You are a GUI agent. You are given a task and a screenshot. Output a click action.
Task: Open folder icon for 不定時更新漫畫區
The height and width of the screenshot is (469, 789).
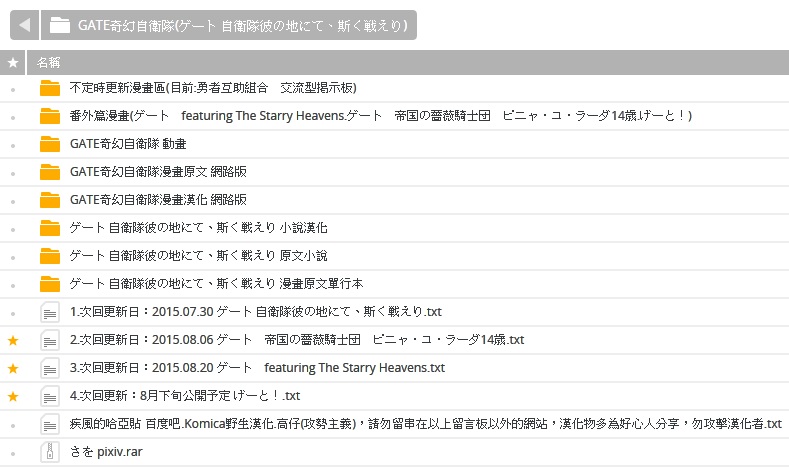click(x=50, y=88)
